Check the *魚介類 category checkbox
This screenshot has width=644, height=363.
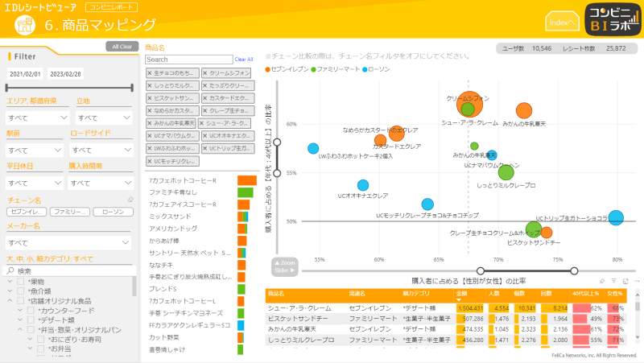coord(21,291)
